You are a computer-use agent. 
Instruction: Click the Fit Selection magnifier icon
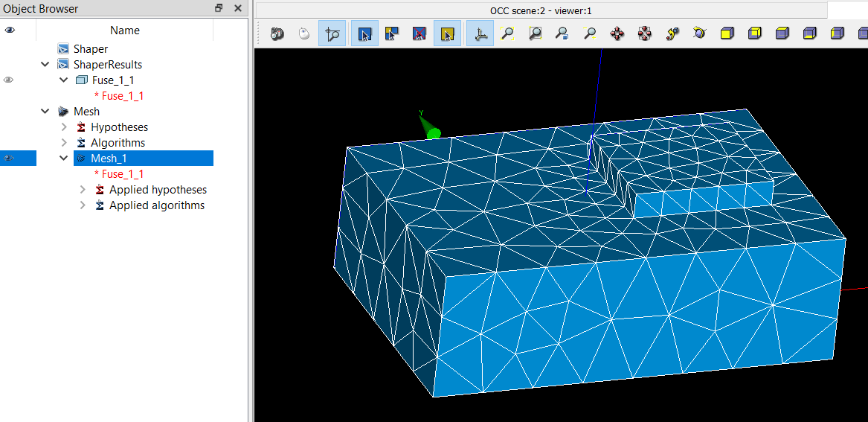(x=562, y=33)
